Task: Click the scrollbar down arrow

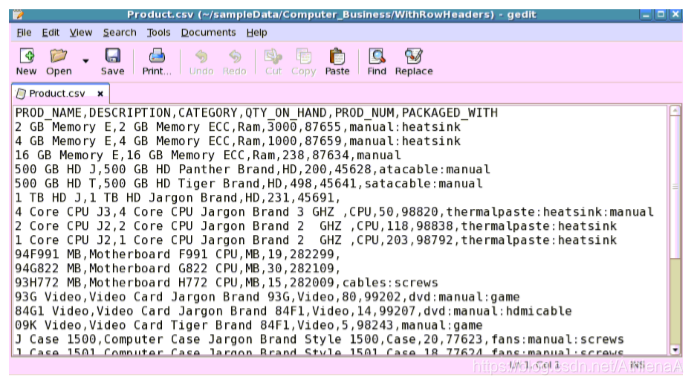Action: click(675, 350)
